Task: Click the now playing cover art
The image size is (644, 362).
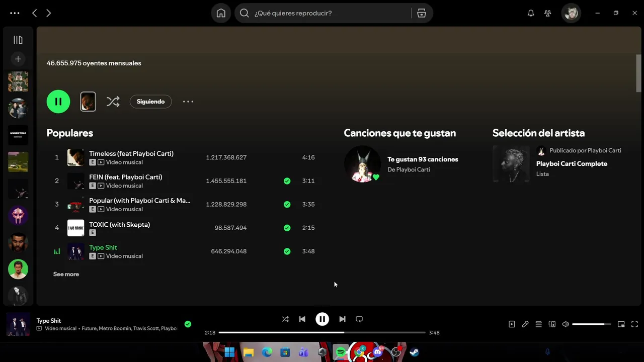Action: pos(18,324)
